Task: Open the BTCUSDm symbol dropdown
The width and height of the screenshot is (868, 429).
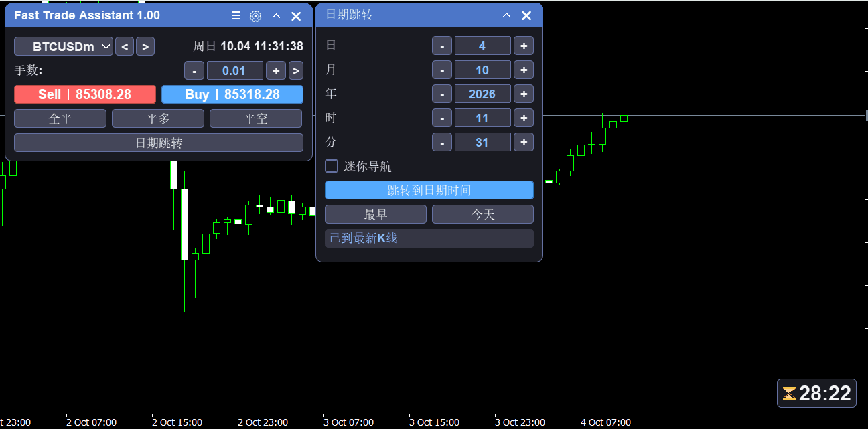Action: click(x=64, y=46)
